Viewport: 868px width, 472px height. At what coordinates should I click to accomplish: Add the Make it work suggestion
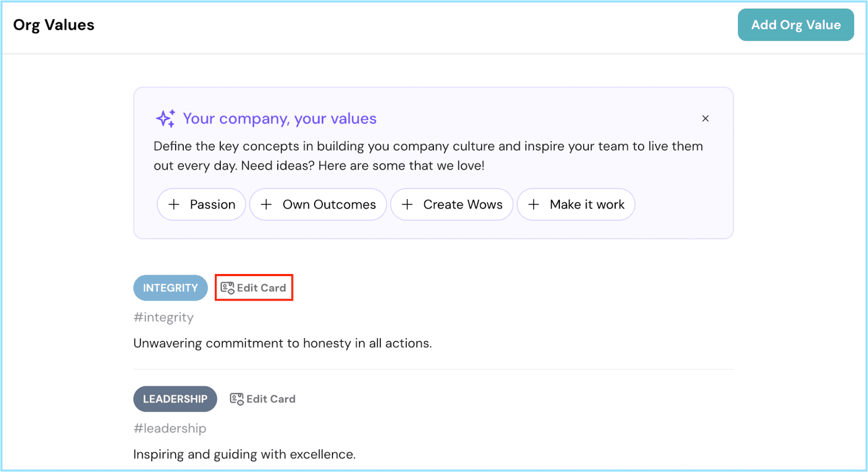point(576,205)
